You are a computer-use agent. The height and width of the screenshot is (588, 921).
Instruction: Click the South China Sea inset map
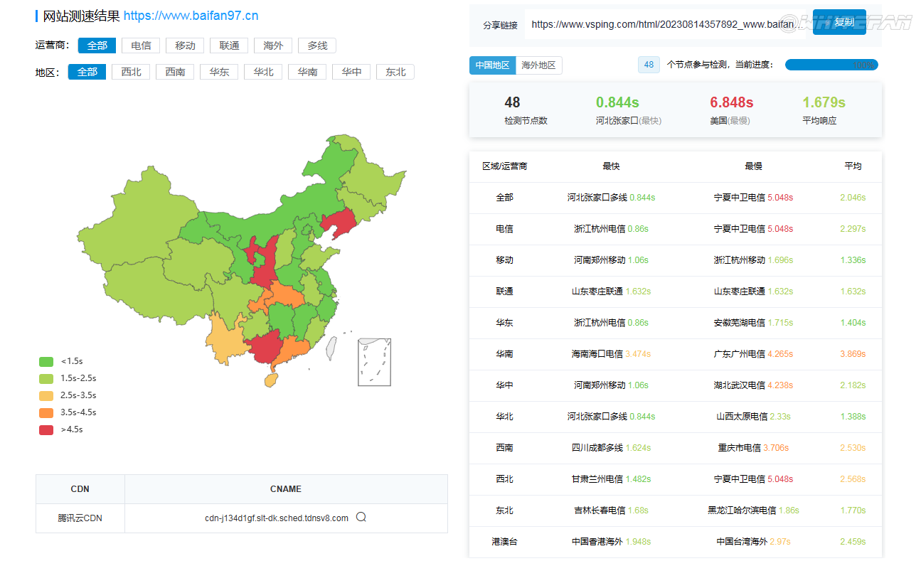pyautogui.click(x=374, y=362)
